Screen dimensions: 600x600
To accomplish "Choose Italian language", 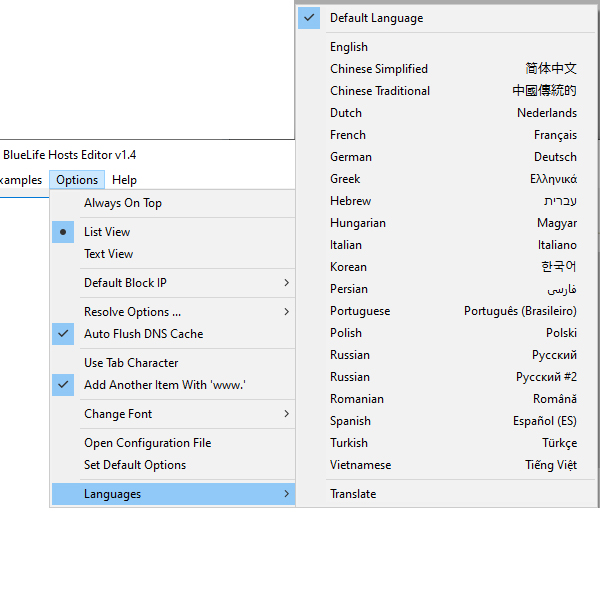I will click(x=447, y=245).
